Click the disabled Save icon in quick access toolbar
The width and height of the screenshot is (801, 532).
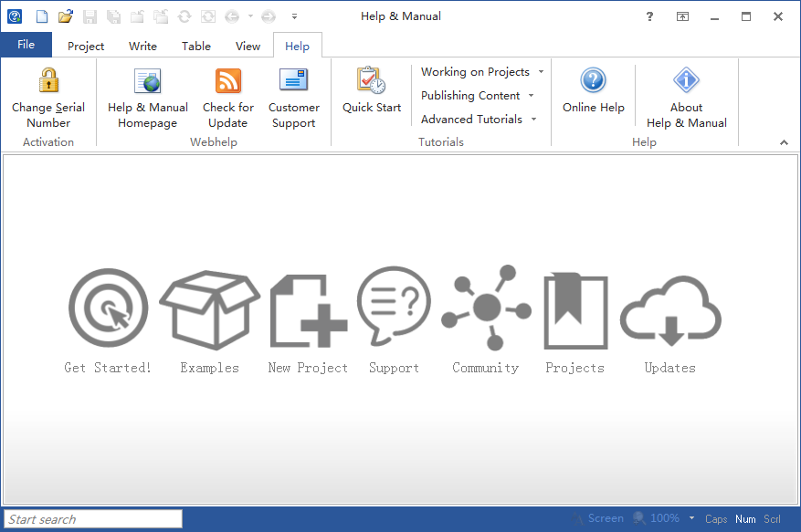point(90,16)
